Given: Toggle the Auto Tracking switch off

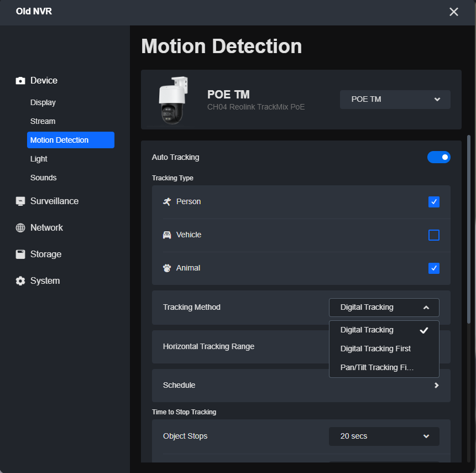Looking at the screenshot, I should pos(438,157).
